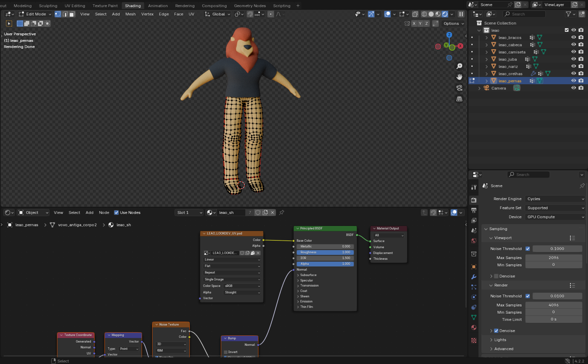Open the Render Engine Cycles dropdown
The height and width of the screenshot is (364, 588).
tap(555, 199)
